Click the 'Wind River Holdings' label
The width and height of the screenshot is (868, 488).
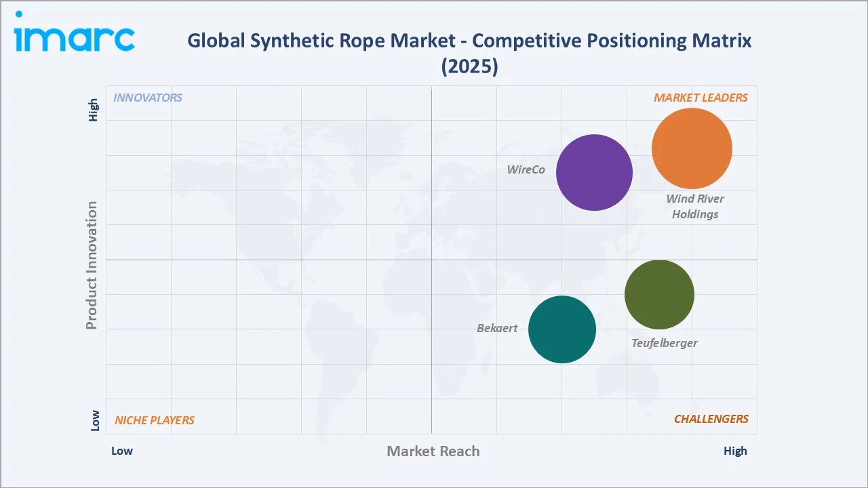(x=695, y=206)
